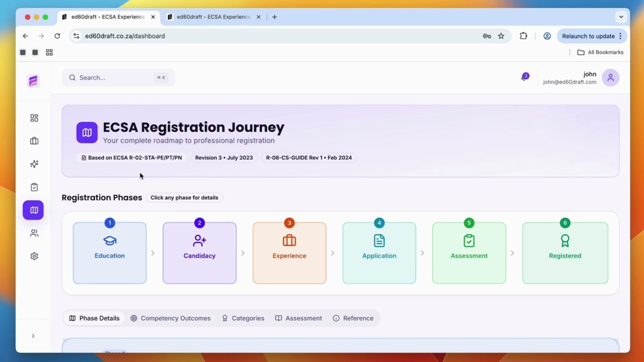Click the "R-08-CS-GUIDE Rev 1 • Feb 2024" badge

pyautogui.click(x=309, y=158)
